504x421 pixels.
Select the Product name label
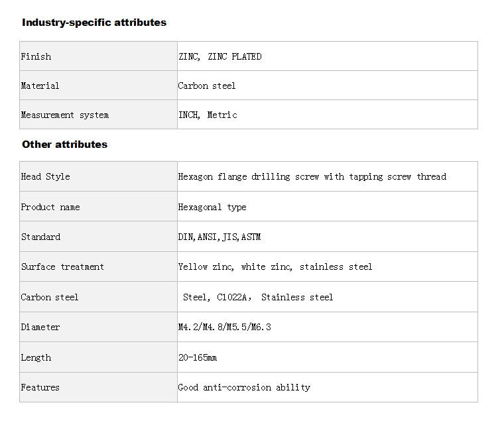click(50, 207)
